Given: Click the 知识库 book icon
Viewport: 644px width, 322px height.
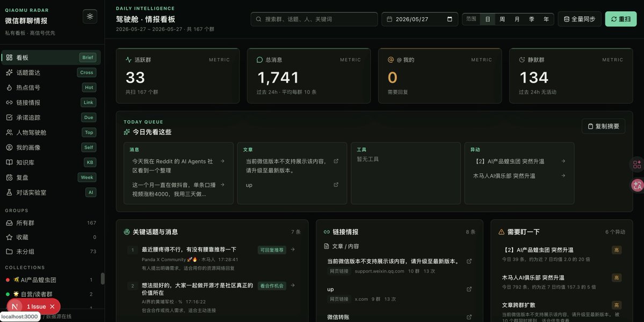Looking at the screenshot, I should pos(9,163).
